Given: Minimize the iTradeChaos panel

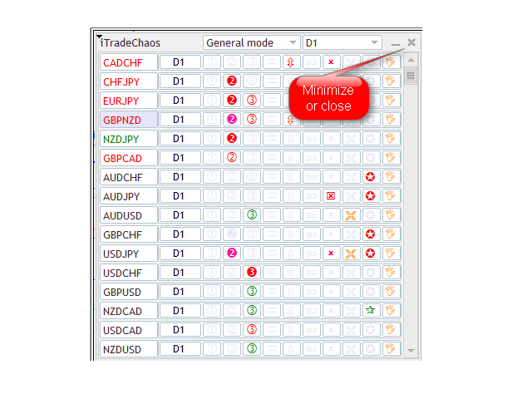Looking at the screenshot, I should point(396,44).
